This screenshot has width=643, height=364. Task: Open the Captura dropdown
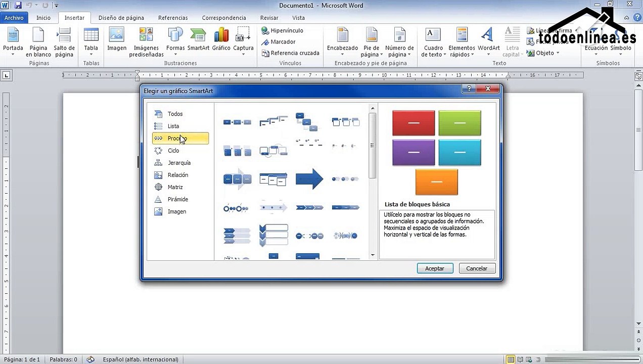pos(243,54)
